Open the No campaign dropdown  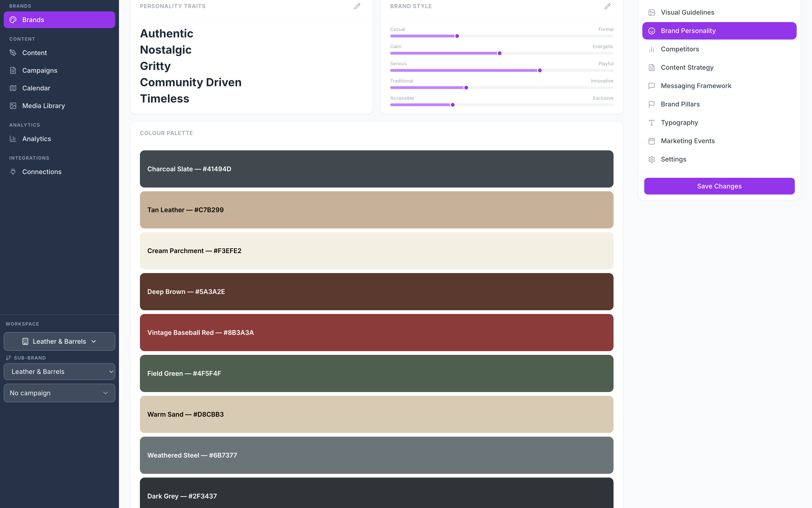coord(59,393)
